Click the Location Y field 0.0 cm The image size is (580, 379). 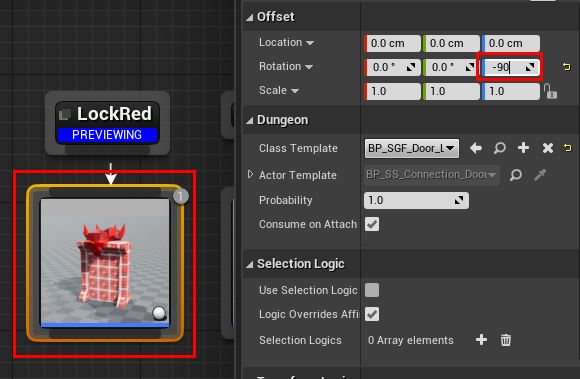(451, 43)
